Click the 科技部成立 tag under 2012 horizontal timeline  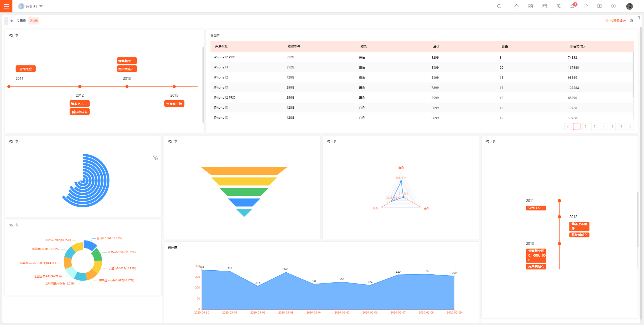(x=80, y=112)
